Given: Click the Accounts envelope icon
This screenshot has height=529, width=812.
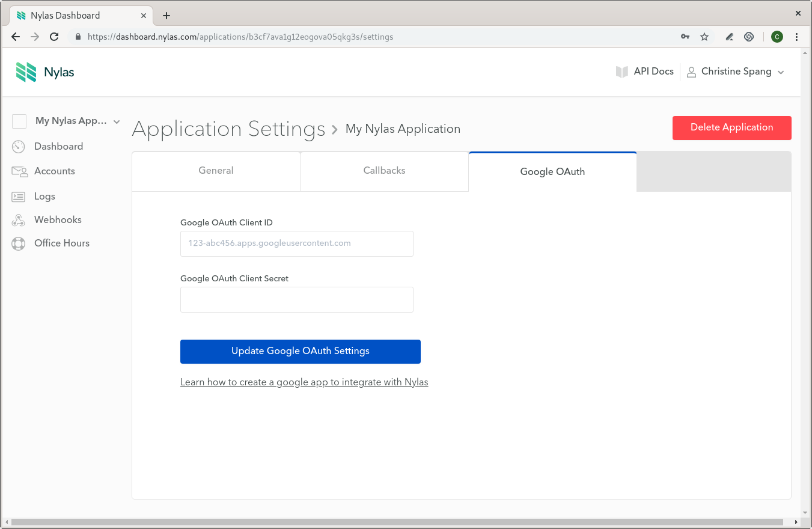Looking at the screenshot, I should click(x=19, y=171).
